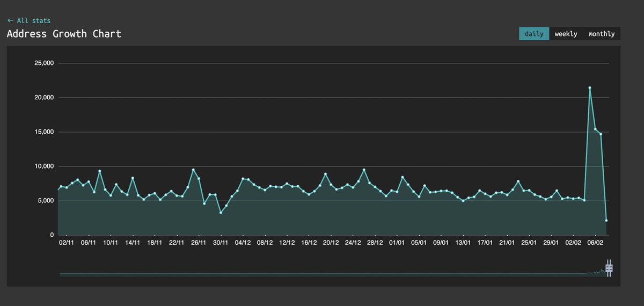Click the 02/11 date label

pyautogui.click(x=67, y=243)
